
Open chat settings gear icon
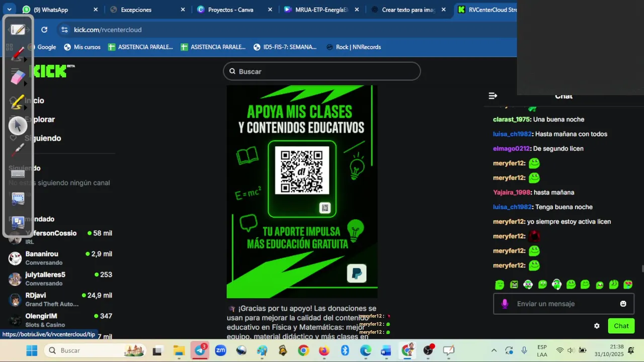coord(597,326)
